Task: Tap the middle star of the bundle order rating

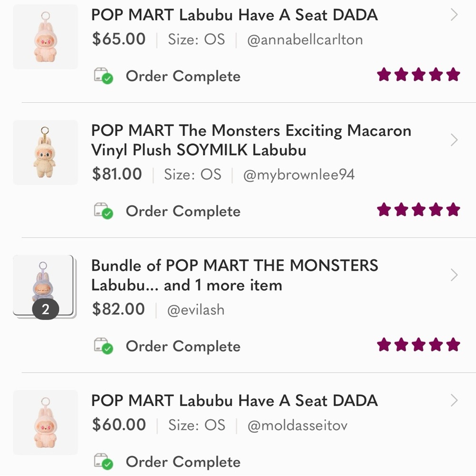Action: pos(420,344)
